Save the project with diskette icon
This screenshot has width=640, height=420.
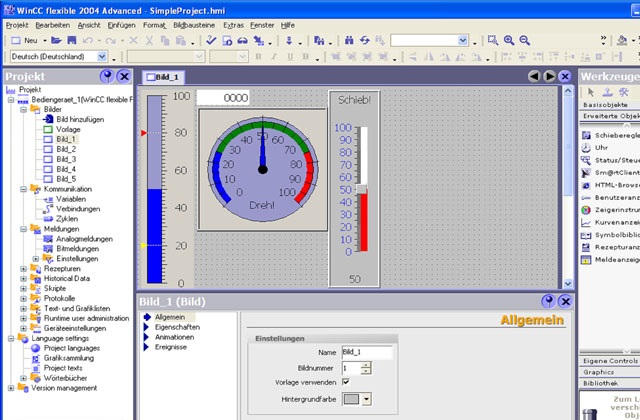(71, 40)
